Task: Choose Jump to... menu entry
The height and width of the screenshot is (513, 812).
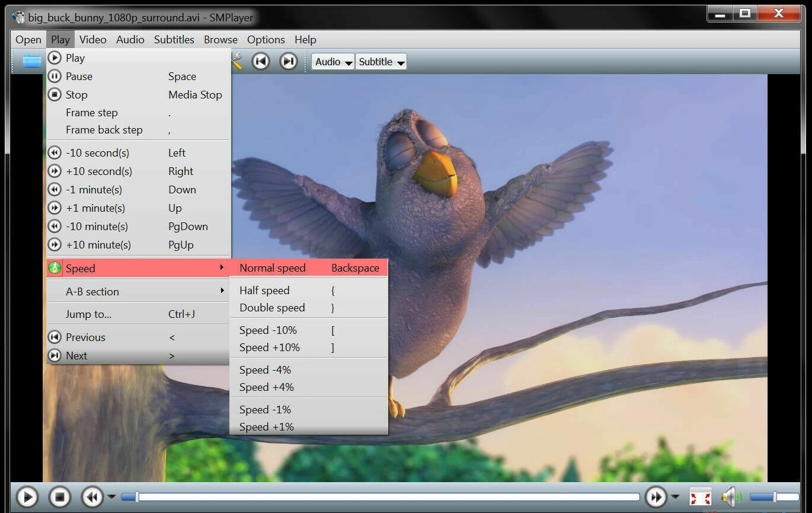Action: point(138,314)
